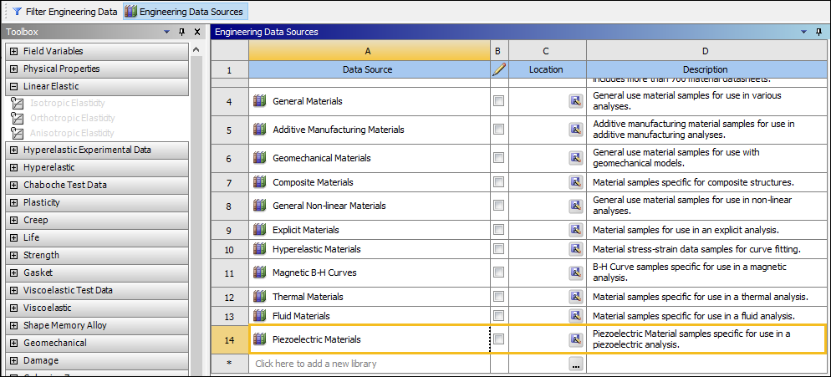Expand the Hyperelastic Experimental Data group
This screenshot has height=377, width=831.
(14, 150)
